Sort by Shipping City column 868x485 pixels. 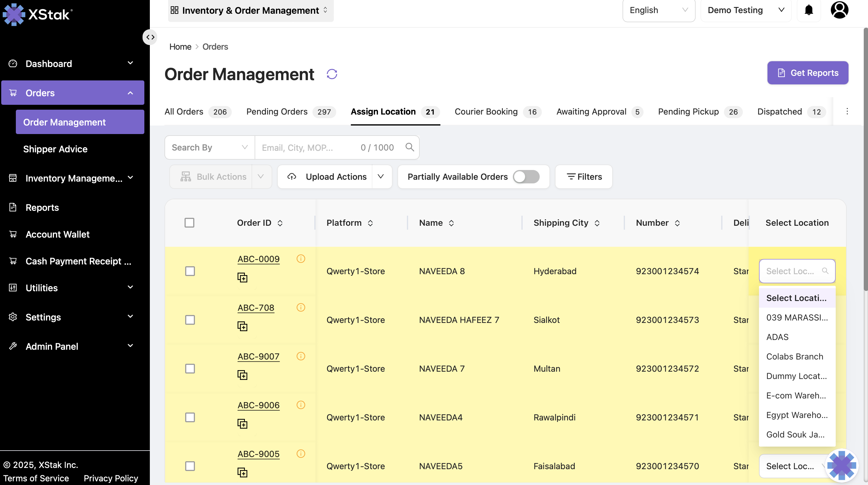tap(597, 223)
